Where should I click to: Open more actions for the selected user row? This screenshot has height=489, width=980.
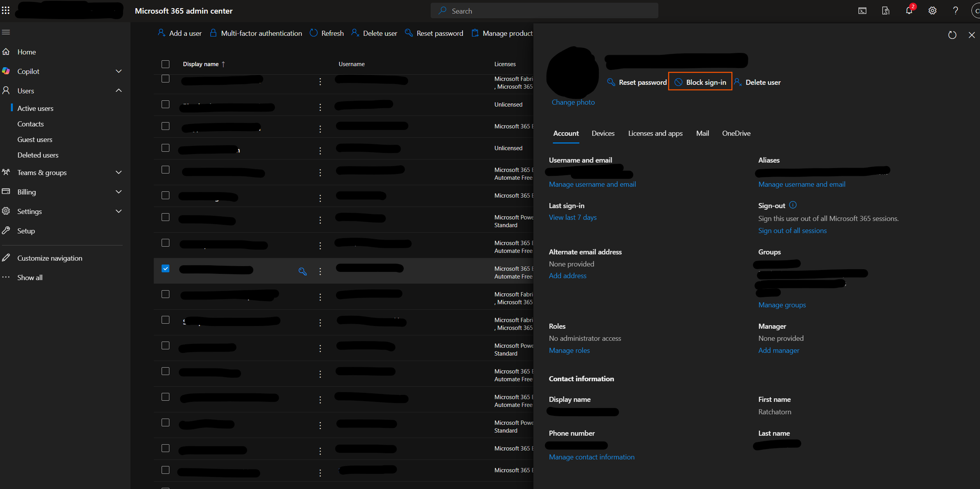[320, 271]
